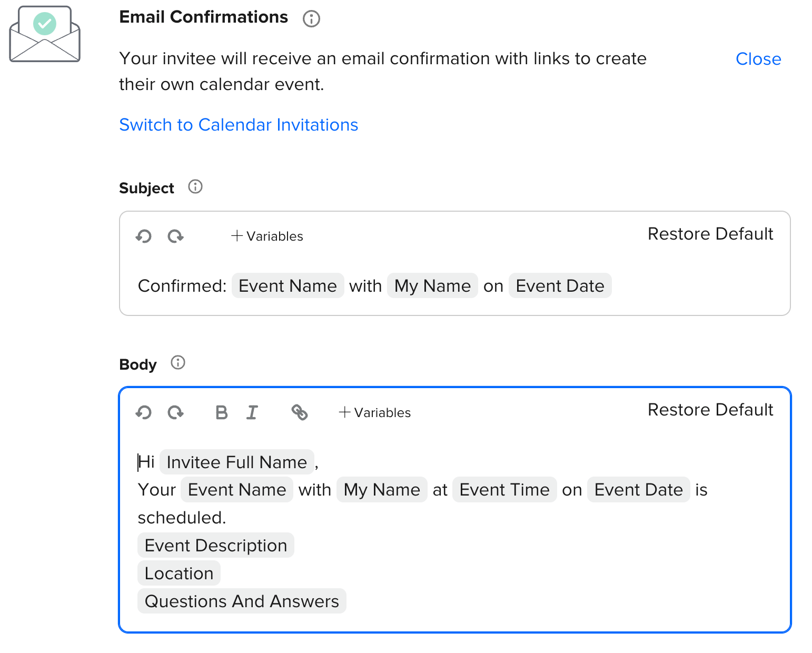Select the Event Name variable in Subject

point(288,286)
